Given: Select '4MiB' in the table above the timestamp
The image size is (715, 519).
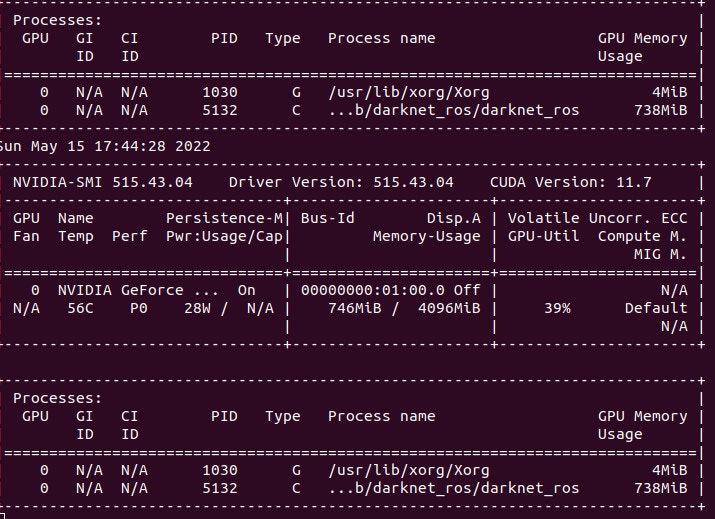Looking at the screenshot, I should (669, 92).
